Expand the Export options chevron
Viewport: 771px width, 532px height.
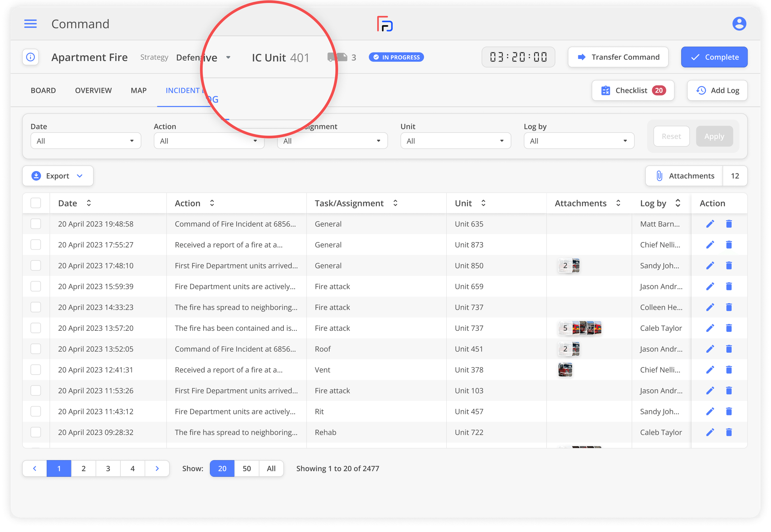coord(80,176)
